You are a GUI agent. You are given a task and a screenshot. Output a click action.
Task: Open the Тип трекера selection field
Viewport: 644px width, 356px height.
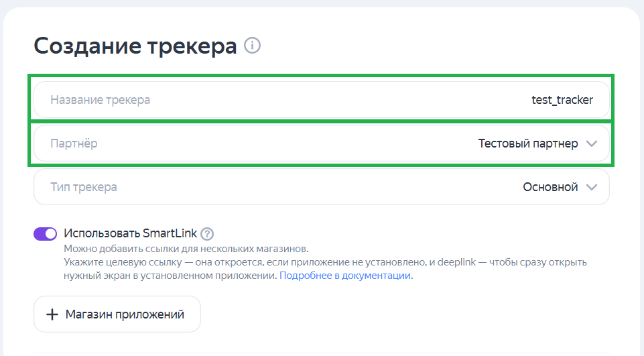coord(322,187)
